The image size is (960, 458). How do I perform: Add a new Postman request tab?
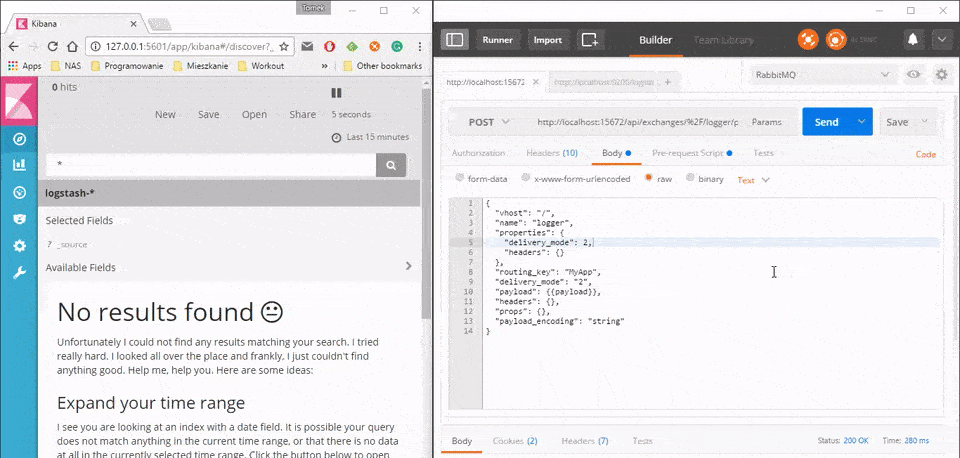click(x=667, y=81)
